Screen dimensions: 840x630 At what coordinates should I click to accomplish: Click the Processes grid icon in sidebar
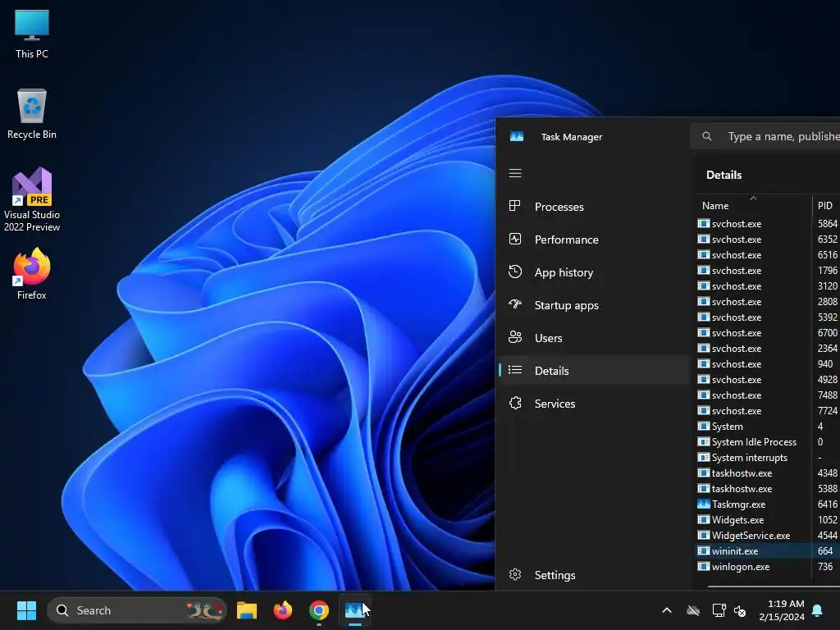pos(515,206)
